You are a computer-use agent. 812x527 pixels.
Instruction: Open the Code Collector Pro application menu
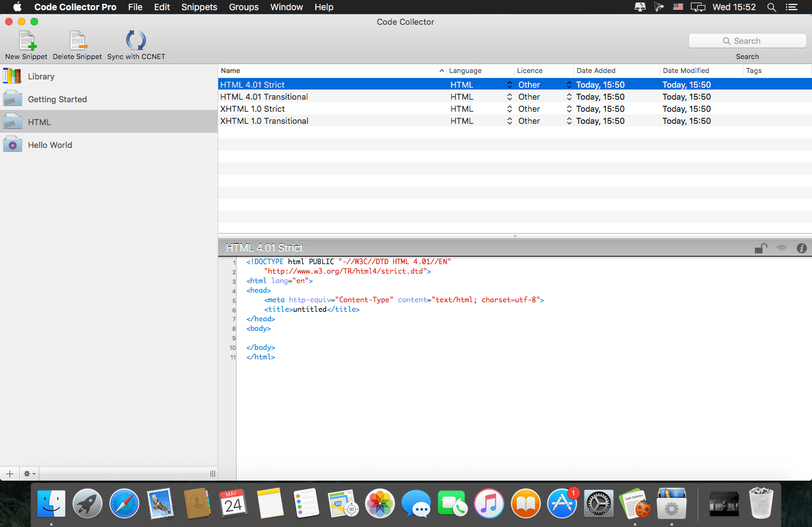point(75,7)
